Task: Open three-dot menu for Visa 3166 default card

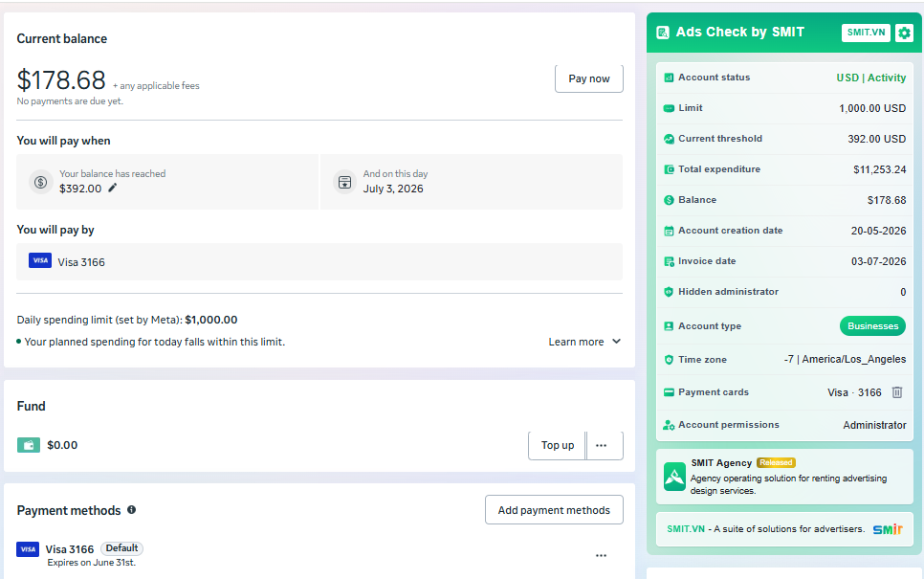Action: tap(601, 555)
